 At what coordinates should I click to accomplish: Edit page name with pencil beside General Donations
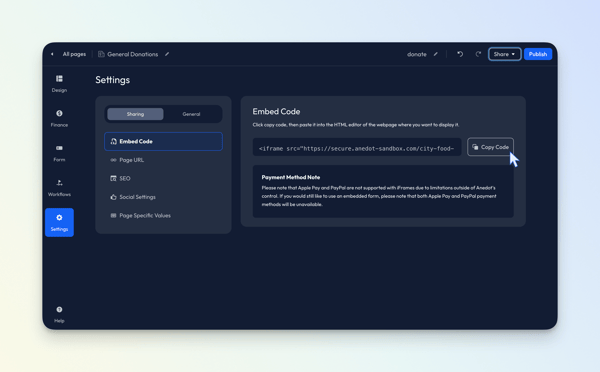point(167,54)
